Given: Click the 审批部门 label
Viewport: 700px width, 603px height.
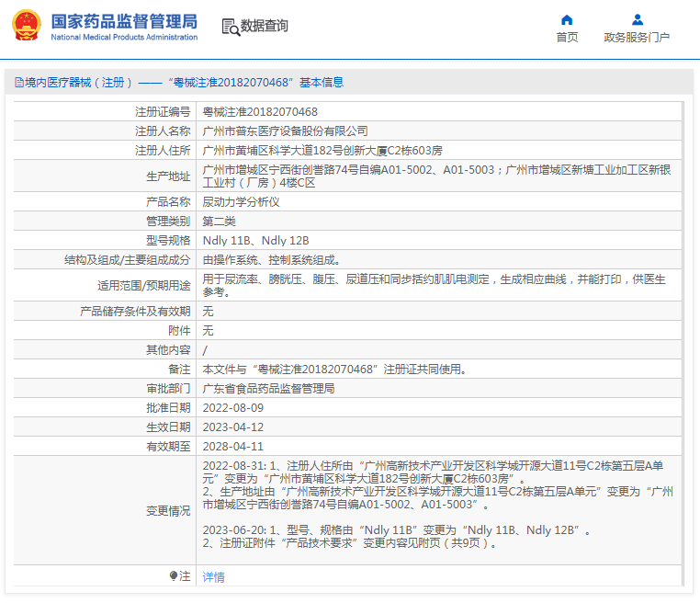Looking at the screenshot, I should (x=168, y=388).
